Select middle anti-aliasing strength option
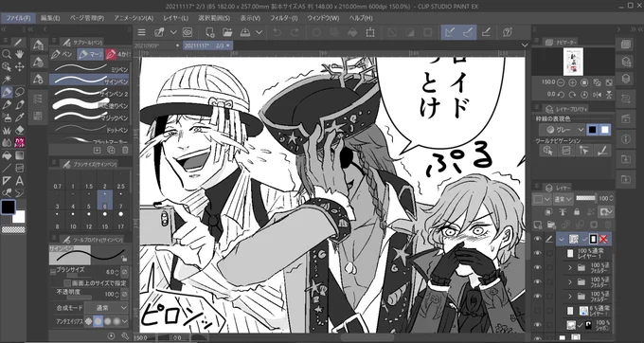 pos(107,321)
